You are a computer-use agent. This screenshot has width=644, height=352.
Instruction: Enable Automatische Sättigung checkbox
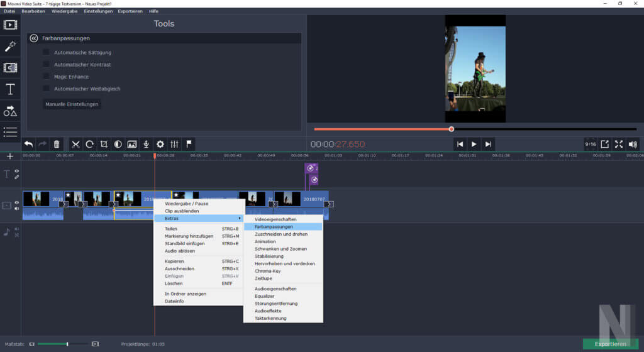tap(46, 52)
